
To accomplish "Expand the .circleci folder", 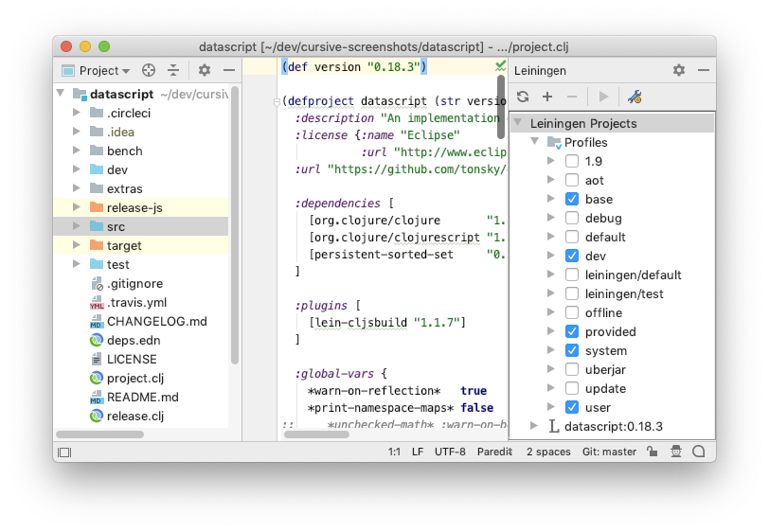I will pyautogui.click(x=77, y=113).
